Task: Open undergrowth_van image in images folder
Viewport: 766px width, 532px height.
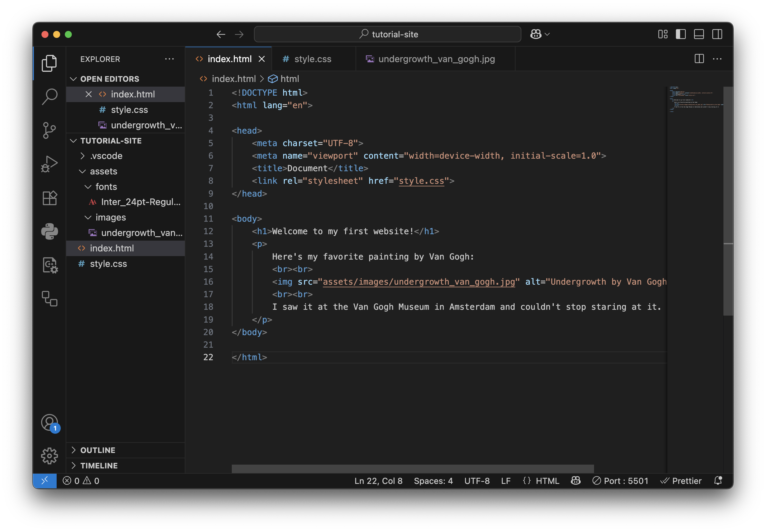Action: pos(126,233)
